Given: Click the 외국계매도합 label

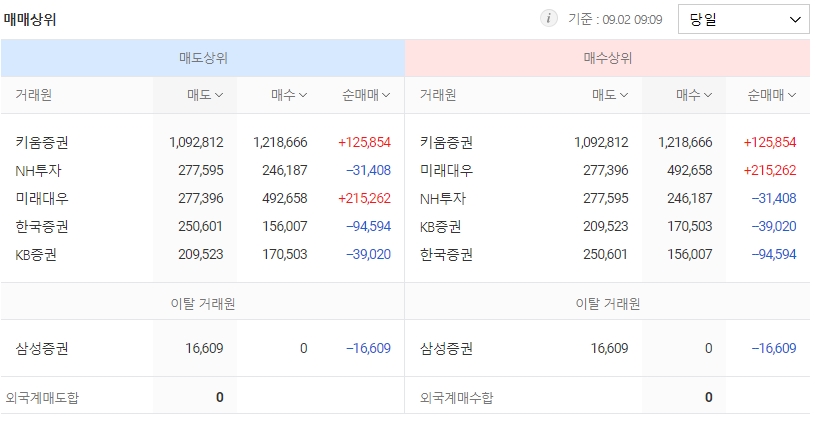Looking at the screenshot, I should pos(42,398).
